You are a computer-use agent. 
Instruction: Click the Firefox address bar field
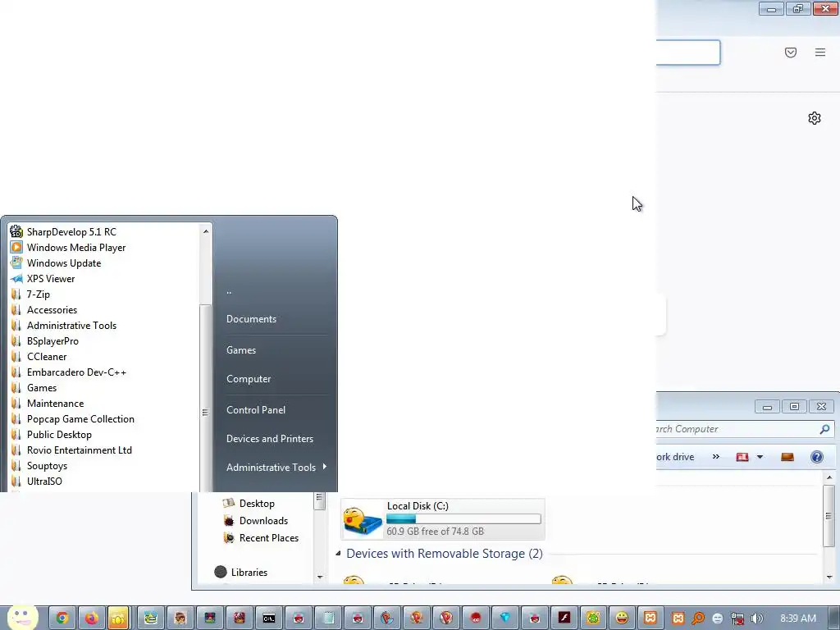coord(688,52)
